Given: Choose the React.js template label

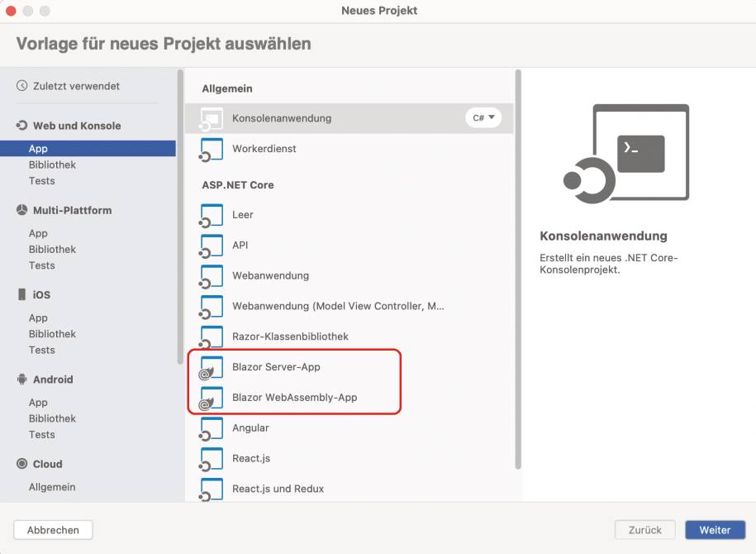Looking at the screenshot, I should [x=251, y=458].
